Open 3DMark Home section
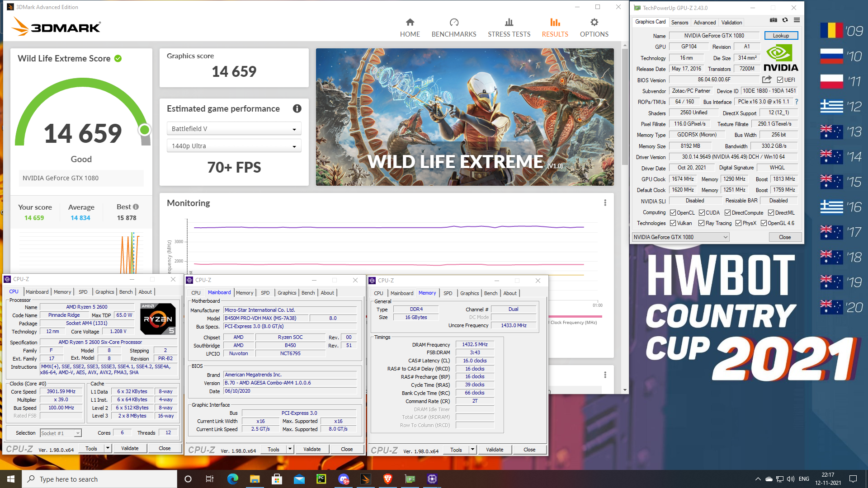This screenshot has width=868, height=488. (410, 28)
